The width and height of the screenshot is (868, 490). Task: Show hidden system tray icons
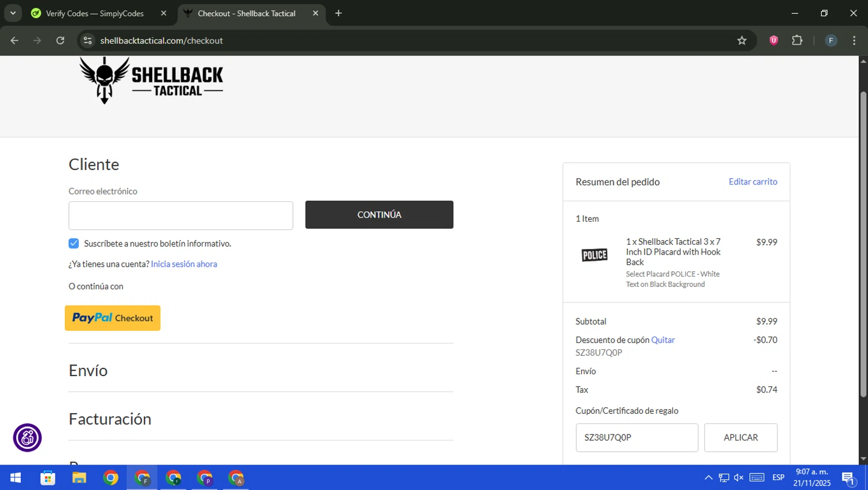click(708, 478)
